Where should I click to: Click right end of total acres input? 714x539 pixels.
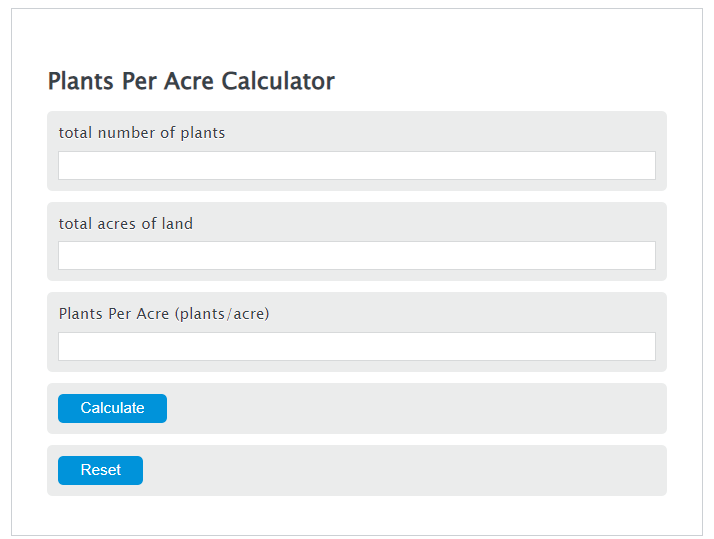pos(640,256)
